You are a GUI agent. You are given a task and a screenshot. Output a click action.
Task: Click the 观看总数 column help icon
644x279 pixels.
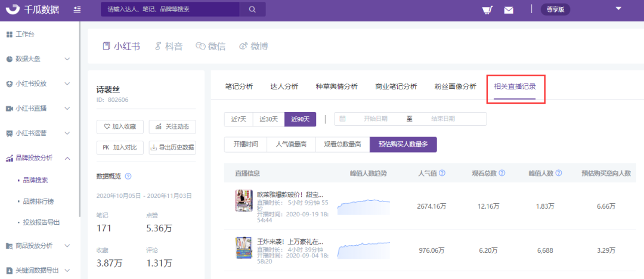point(502,173)
